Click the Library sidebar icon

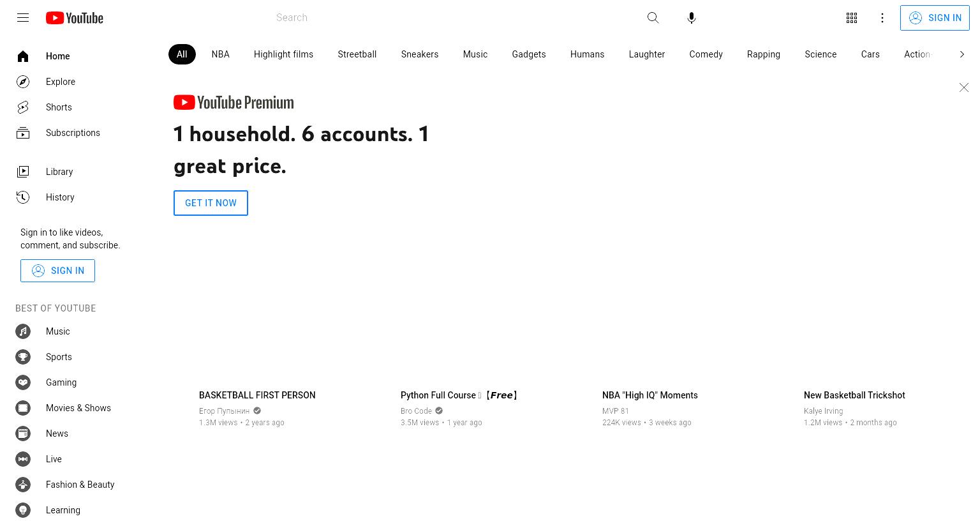click(x=23, y=172)
